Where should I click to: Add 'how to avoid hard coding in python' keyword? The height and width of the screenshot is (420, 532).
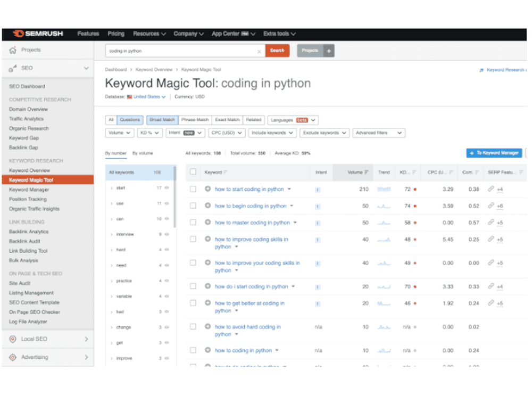[x=207, y=326]
